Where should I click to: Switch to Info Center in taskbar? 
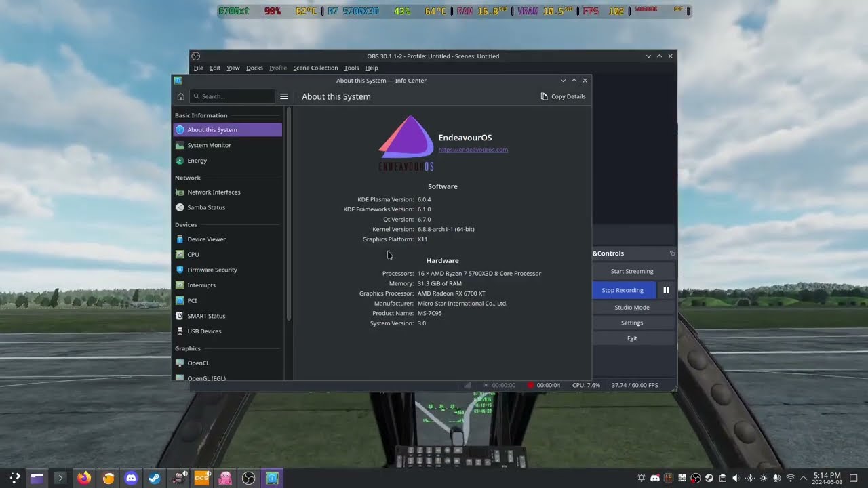click(272, 478)
